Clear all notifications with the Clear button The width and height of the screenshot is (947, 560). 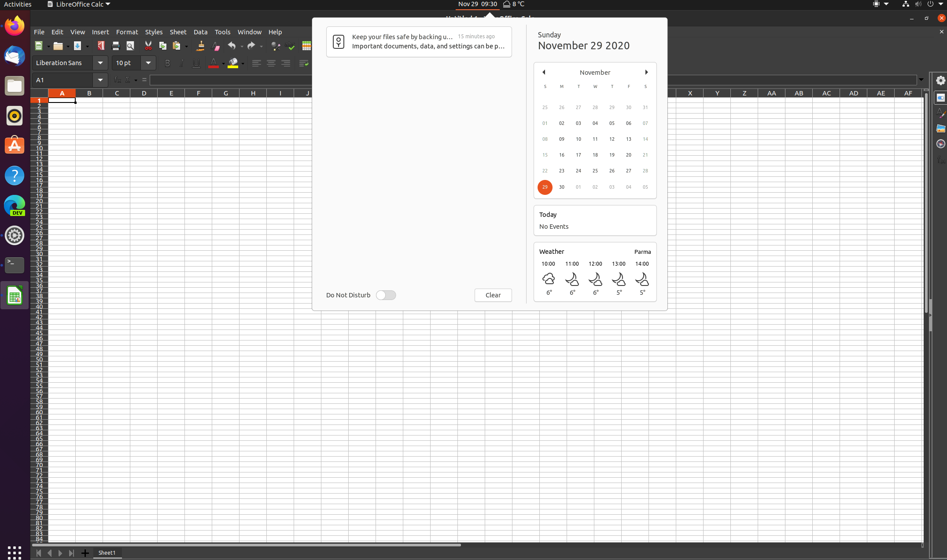click(493, 295)
